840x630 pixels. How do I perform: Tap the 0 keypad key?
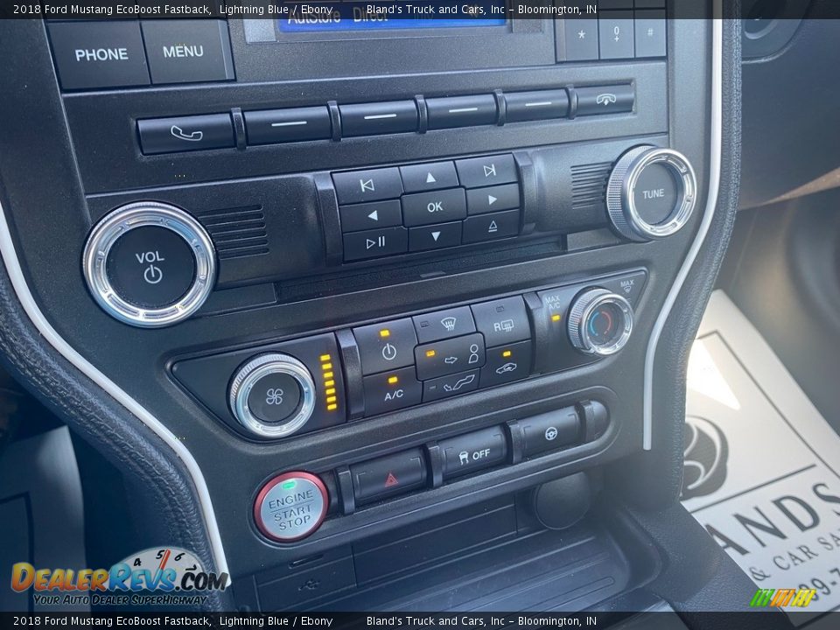616,33
